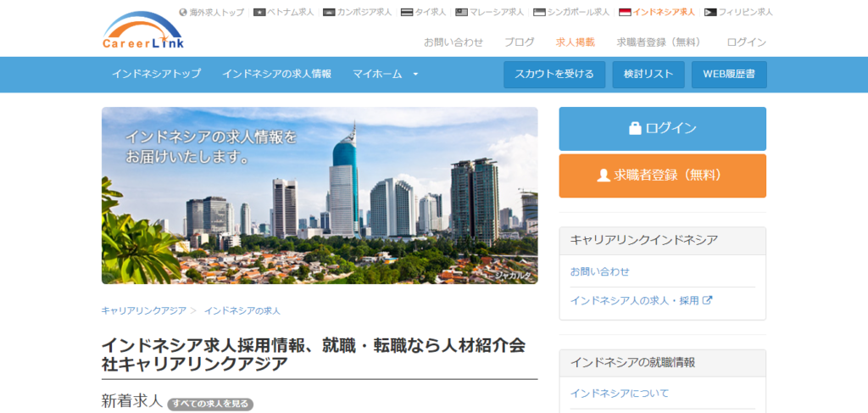This screenshot has height=413, width=868.
Task: Open the インドネシアトップ menu item
Action: click(x=156, y=74)
